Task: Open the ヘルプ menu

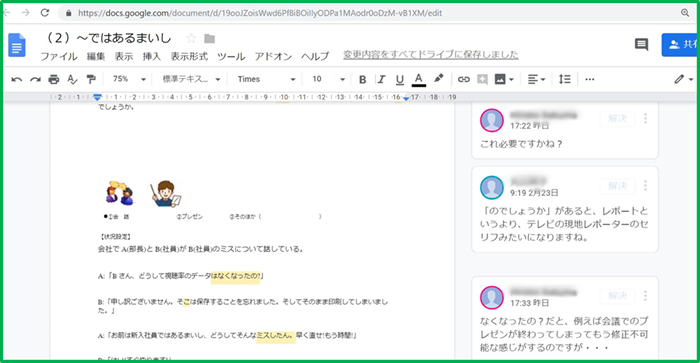Action: (315, 56)
